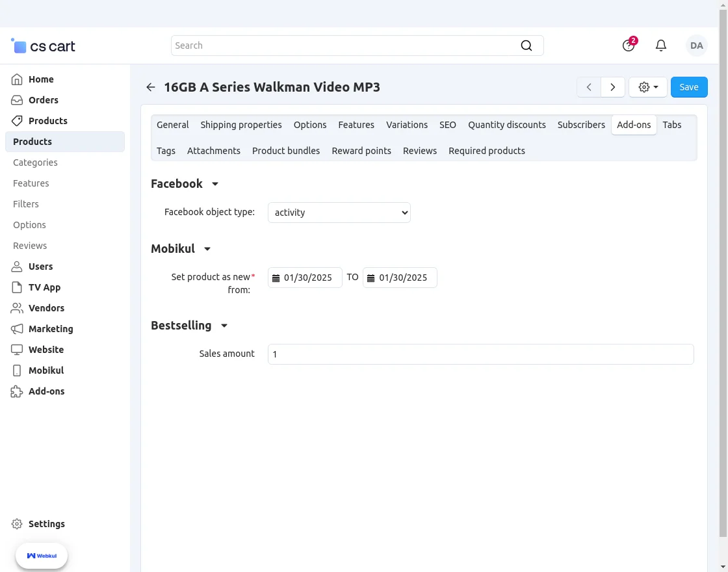Open the DA user avatar menu
Image resolution: width=728 pixels, height=572 pixels.
pos(697,45)
